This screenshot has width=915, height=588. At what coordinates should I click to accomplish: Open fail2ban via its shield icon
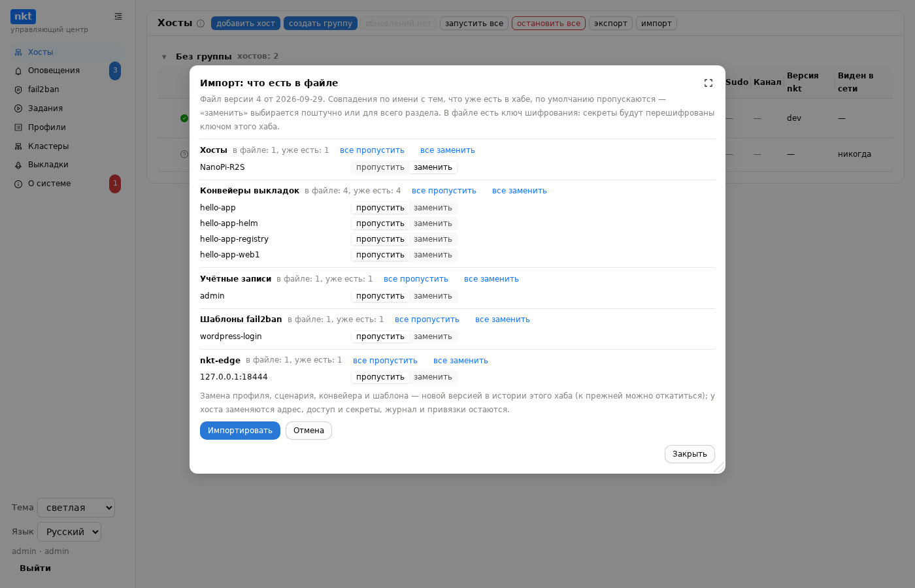click(18, 90)
